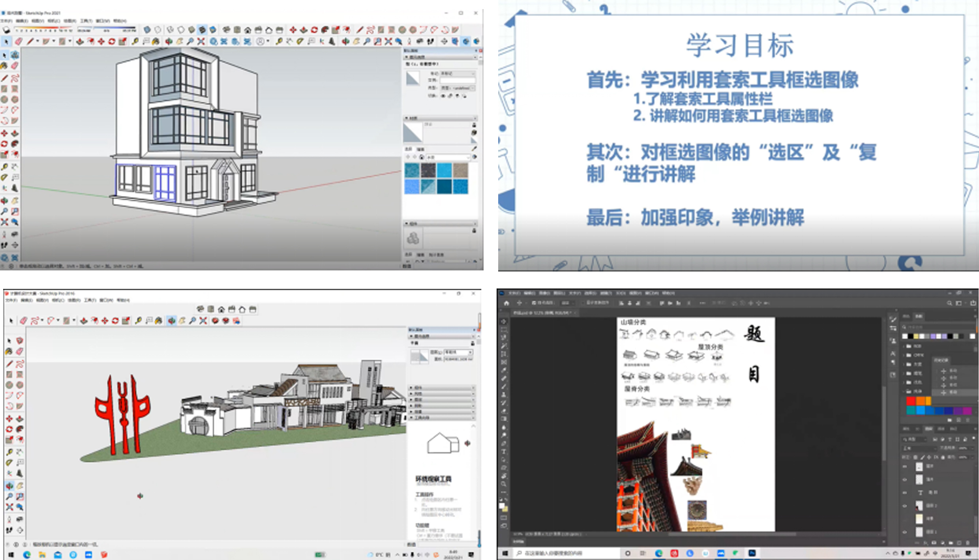The height and width of the screenshot is (560, 979).
Task: Open the 工具(T) menu in SketchUp 2021
Action: [x=86, y=21]
